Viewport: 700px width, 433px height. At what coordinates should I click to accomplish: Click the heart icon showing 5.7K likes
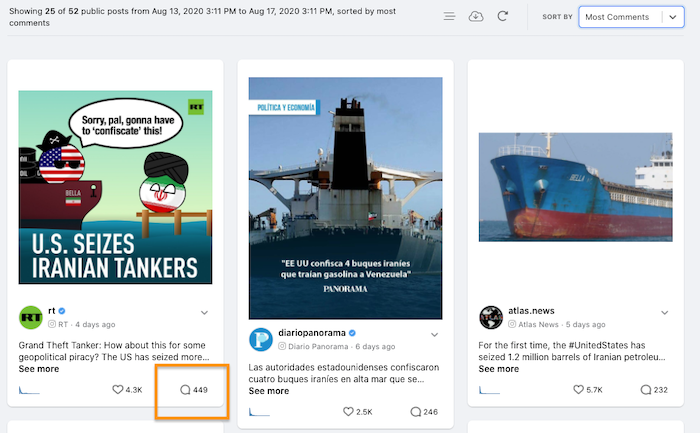tap(578, 390)
